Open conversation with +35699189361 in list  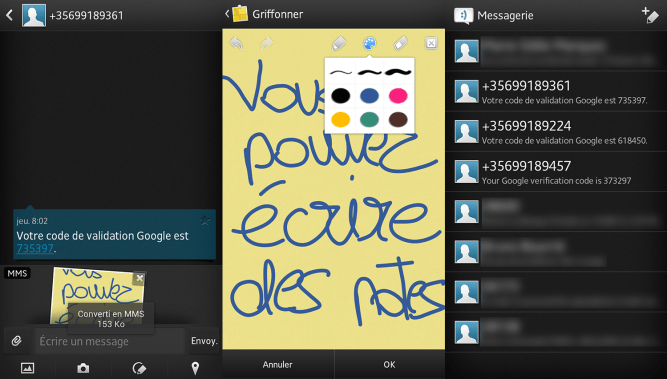pos(556,91)
